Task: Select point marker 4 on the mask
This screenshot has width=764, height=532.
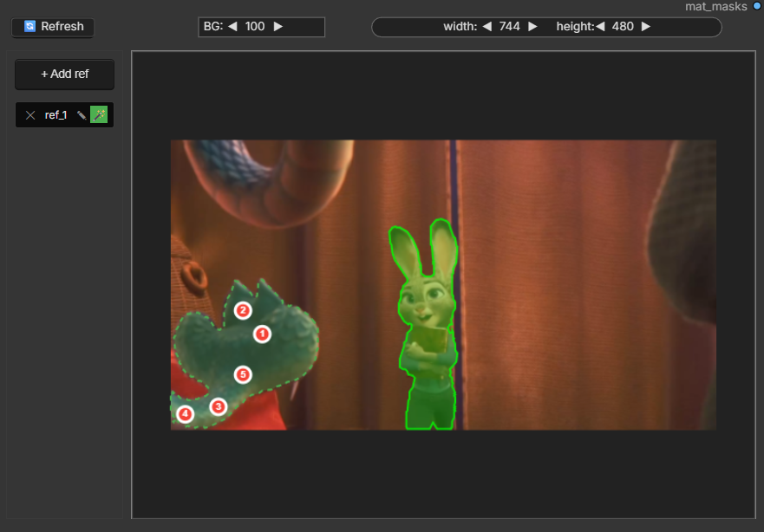Action: point(186,414)
